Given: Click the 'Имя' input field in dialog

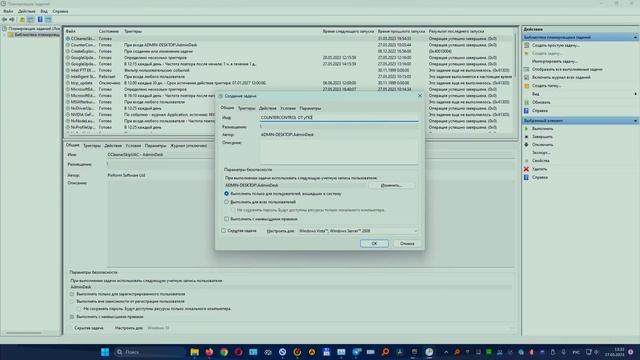Looking at the screenshot, I should point(339,118).
